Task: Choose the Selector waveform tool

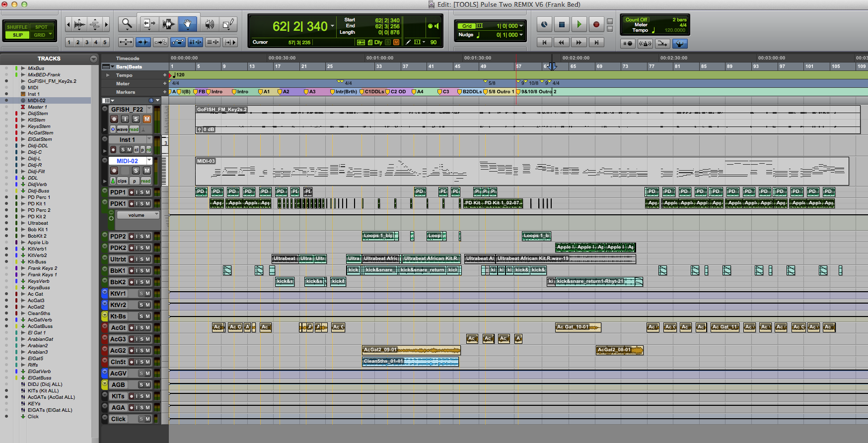Action: (168, 24)
